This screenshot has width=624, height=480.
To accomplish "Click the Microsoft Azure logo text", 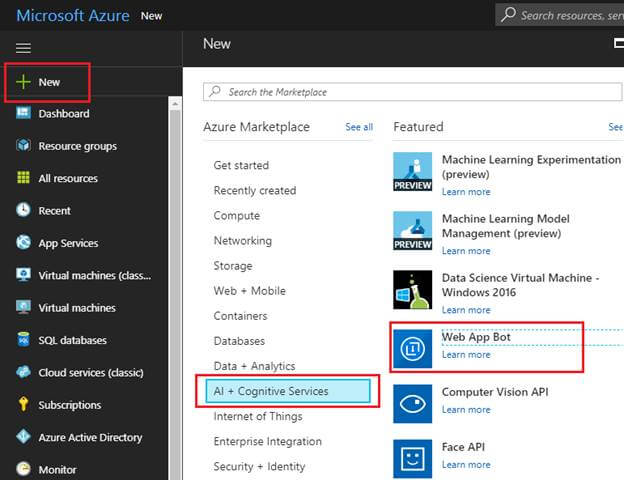I will click(x=73, y=16).
